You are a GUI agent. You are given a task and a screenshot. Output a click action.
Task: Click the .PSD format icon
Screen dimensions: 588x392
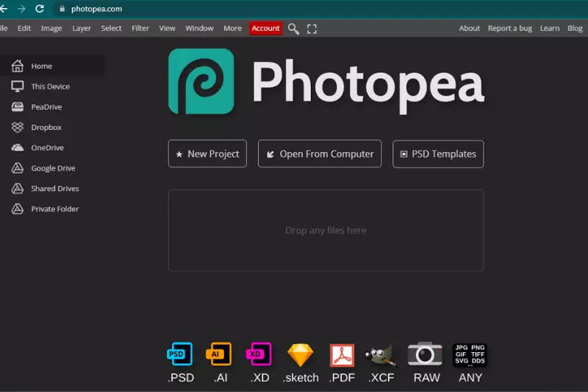coord(180,354)
